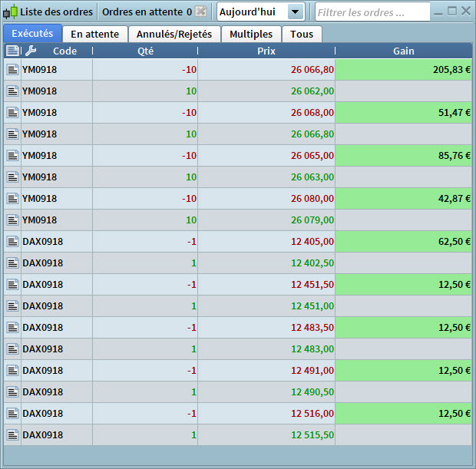476x469 pixels.
Task: Open details icon for DAX0918 at 12 483,00
Action: coord(12,349)
